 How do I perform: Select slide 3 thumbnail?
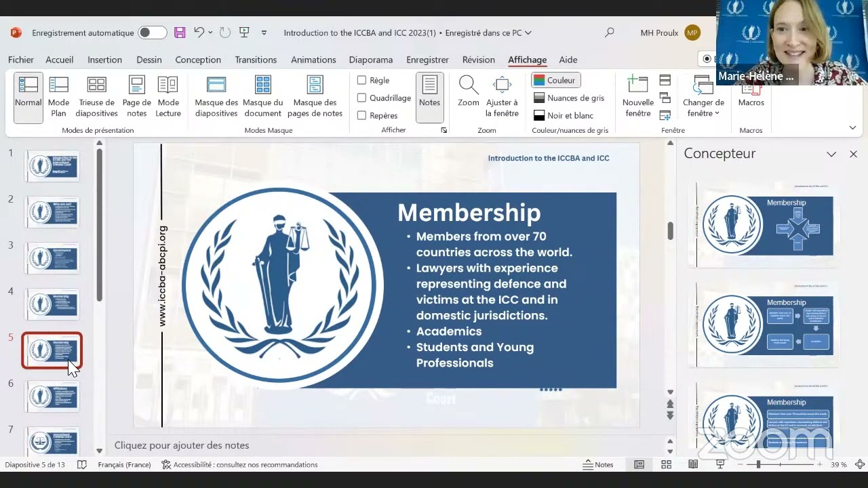[x=52, y=258]
